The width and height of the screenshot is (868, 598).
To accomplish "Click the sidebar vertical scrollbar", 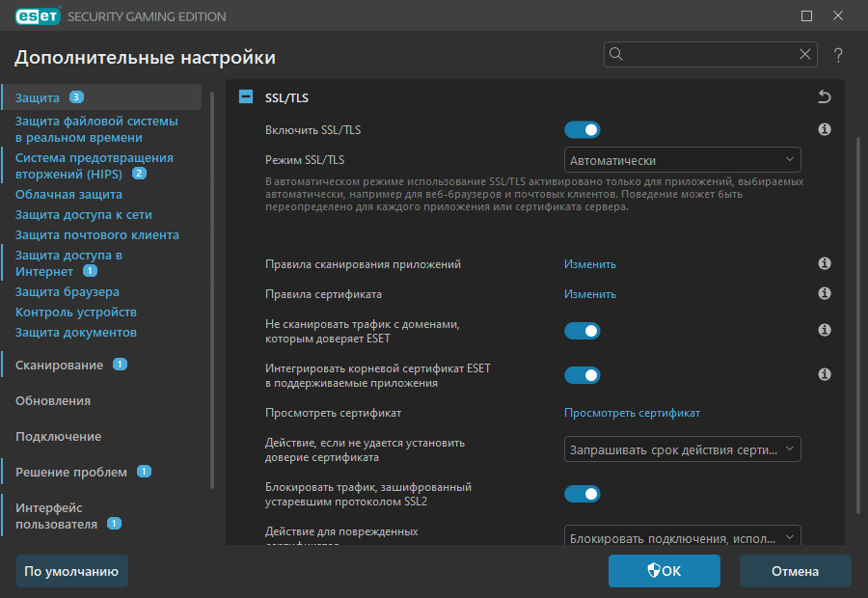I will coord(212,290).
